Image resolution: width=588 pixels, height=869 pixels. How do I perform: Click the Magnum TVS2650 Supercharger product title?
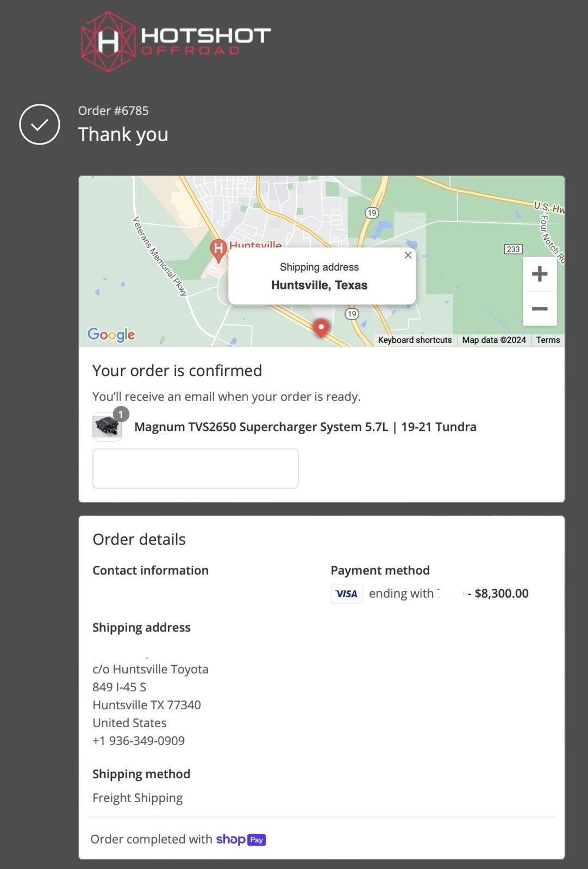305,427
